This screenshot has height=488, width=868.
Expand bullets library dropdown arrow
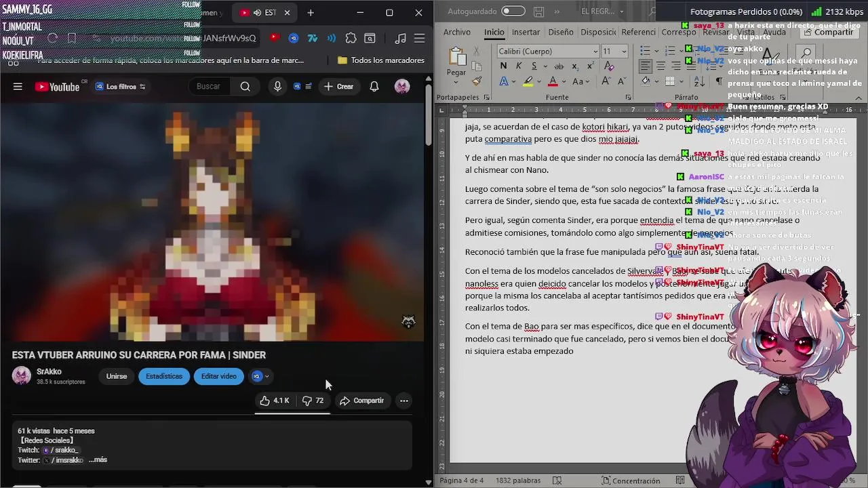pos(656,52)
